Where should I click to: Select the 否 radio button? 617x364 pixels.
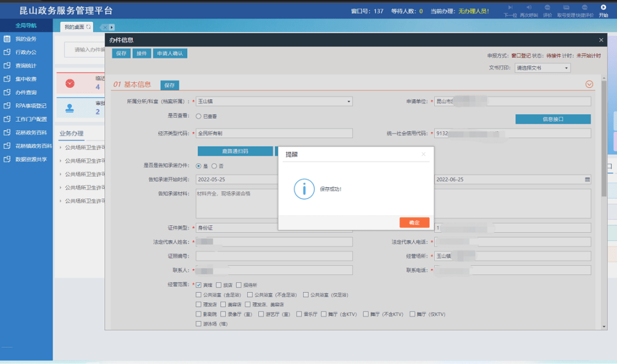[214, 166]
